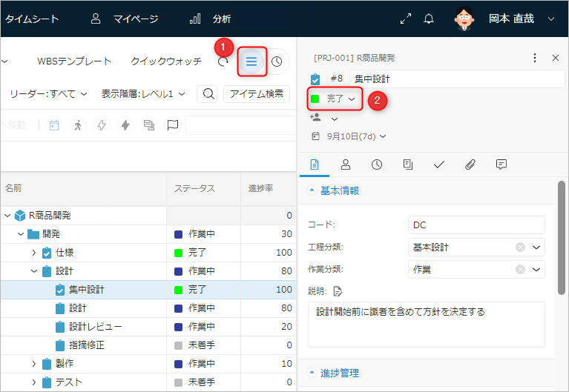The width and height of the screenshot is (569, 392).
Task: Click the flag icon in toolbar
Action: 173,125
